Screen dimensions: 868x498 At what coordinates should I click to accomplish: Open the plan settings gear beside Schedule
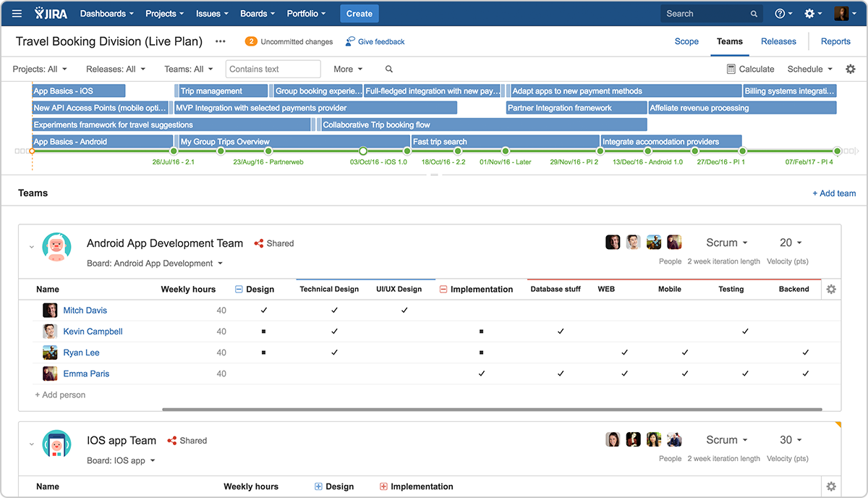851,69
